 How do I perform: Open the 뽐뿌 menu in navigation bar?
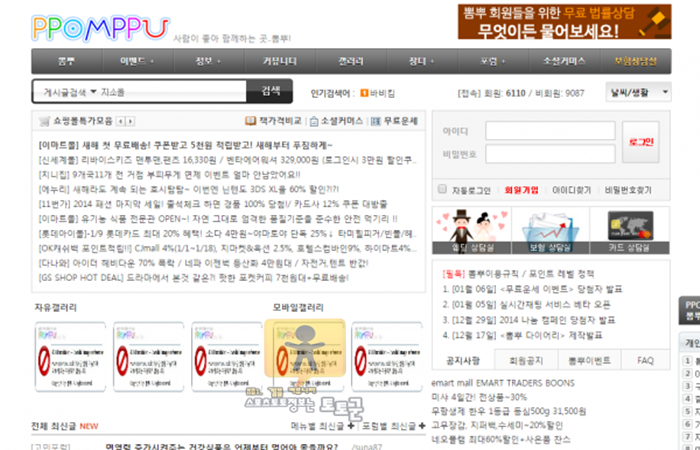pyautogui.click(x=67, y=61)
